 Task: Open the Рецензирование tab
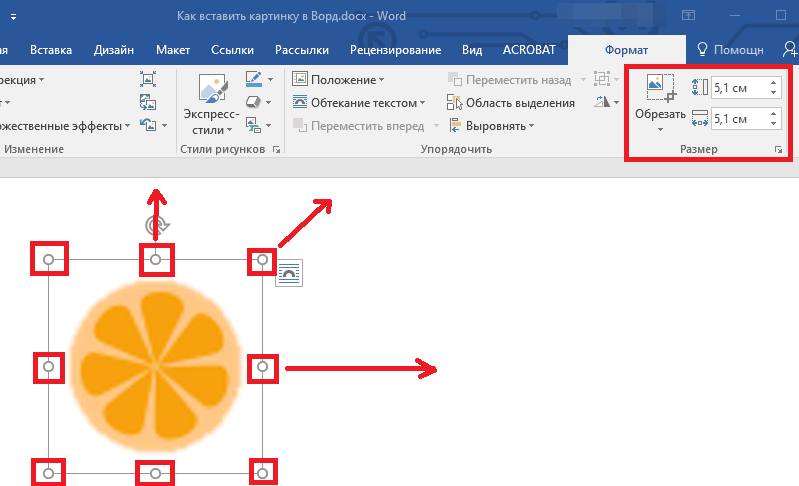[x=395, y=50]
